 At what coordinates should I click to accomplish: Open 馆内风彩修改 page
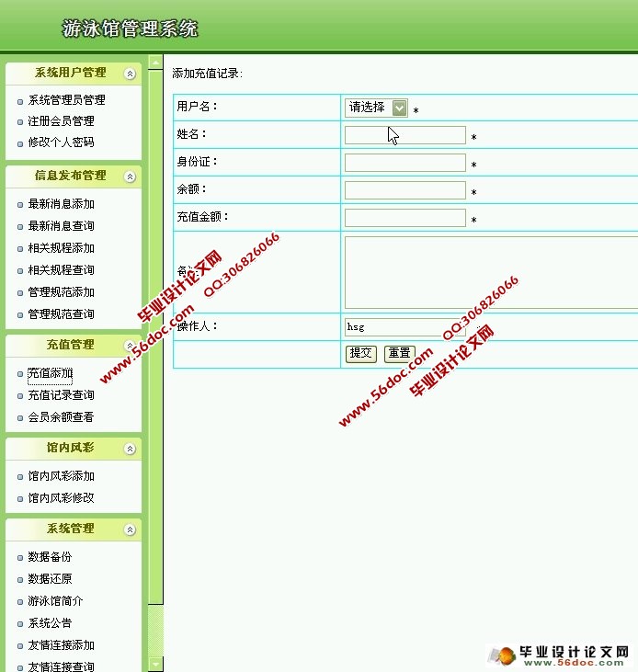tap(61, 498)
